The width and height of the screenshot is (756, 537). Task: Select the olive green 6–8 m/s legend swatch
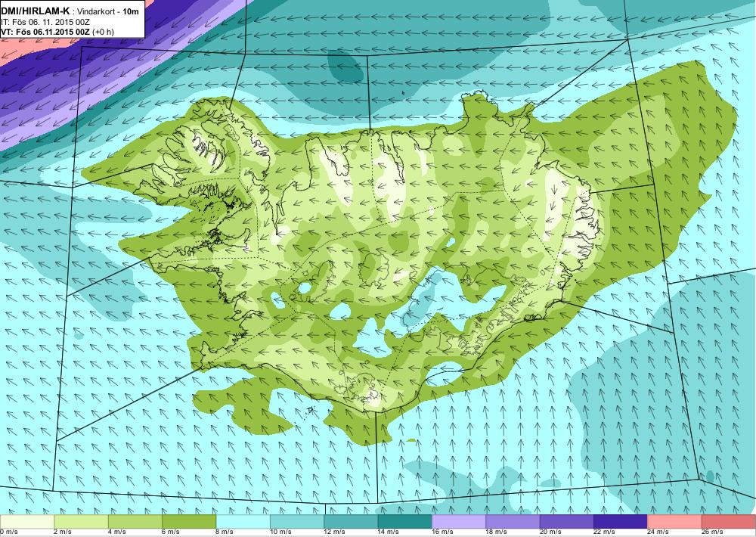click(189, 521)
